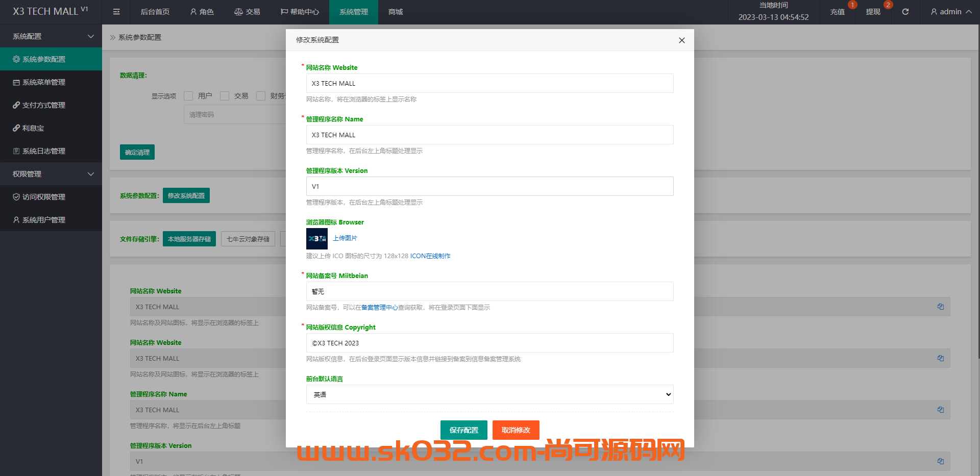
Task: Open the admin user dropdown
Action: tap(951, 12)
